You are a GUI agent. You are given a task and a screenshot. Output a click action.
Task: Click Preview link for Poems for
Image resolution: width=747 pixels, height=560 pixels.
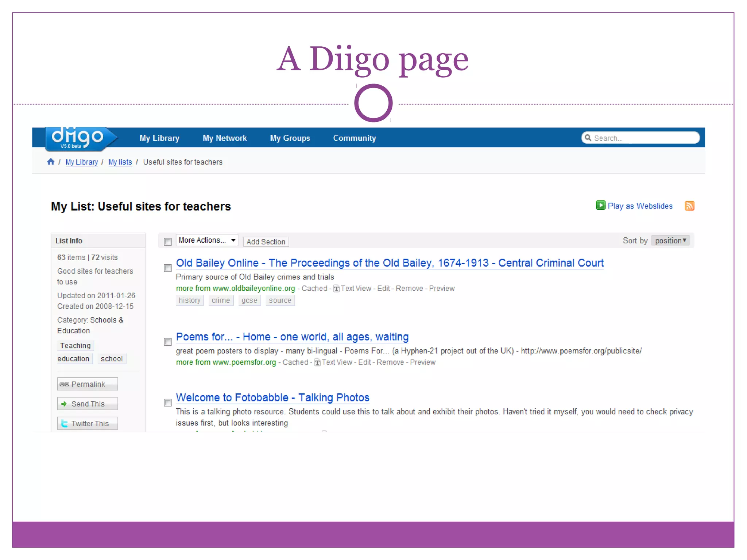pos(423,362)
